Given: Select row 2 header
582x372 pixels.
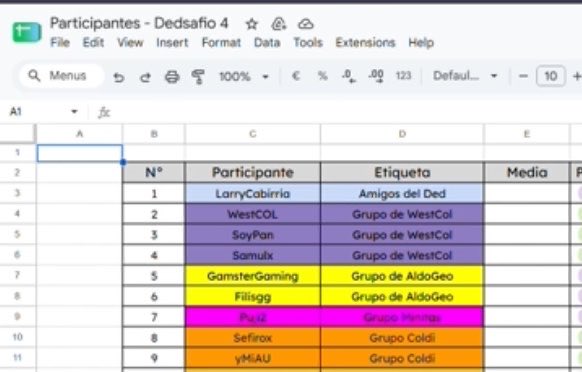Looking at the screenshot, I should [17, 173].
